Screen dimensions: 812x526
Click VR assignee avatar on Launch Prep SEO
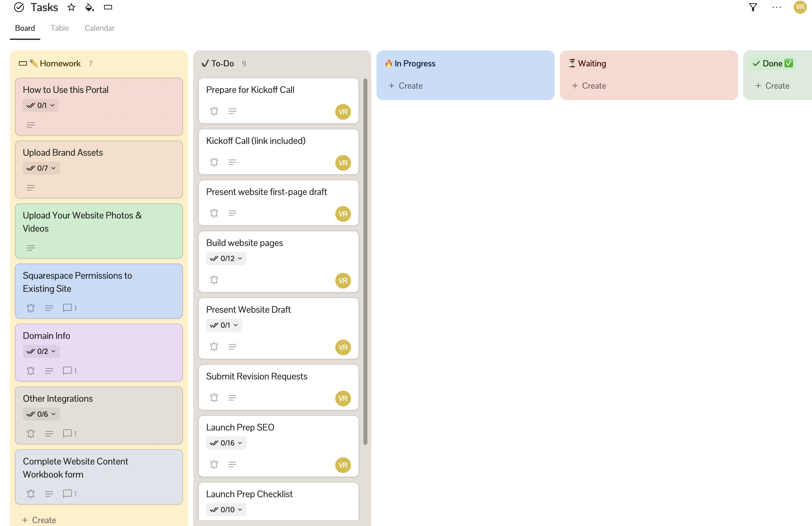[x=343, y=465]
